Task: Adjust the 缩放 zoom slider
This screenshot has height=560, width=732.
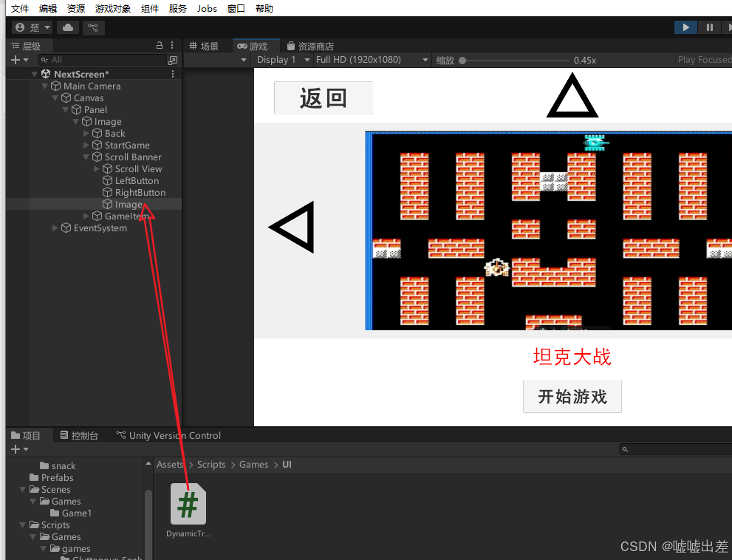Action: tap(516, 61)
